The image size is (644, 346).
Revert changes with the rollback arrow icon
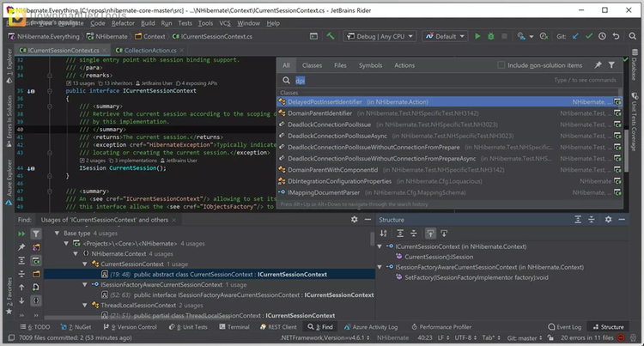616,36
